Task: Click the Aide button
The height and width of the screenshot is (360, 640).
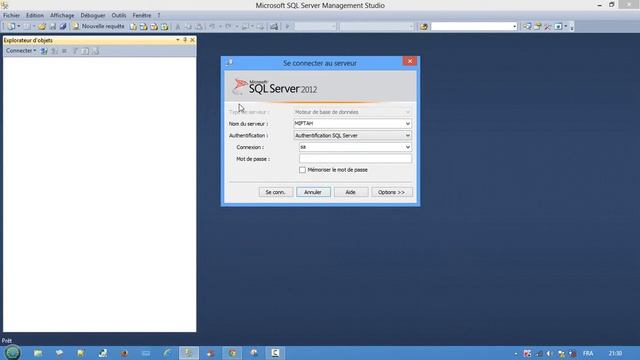Action: tap(351, 192)
